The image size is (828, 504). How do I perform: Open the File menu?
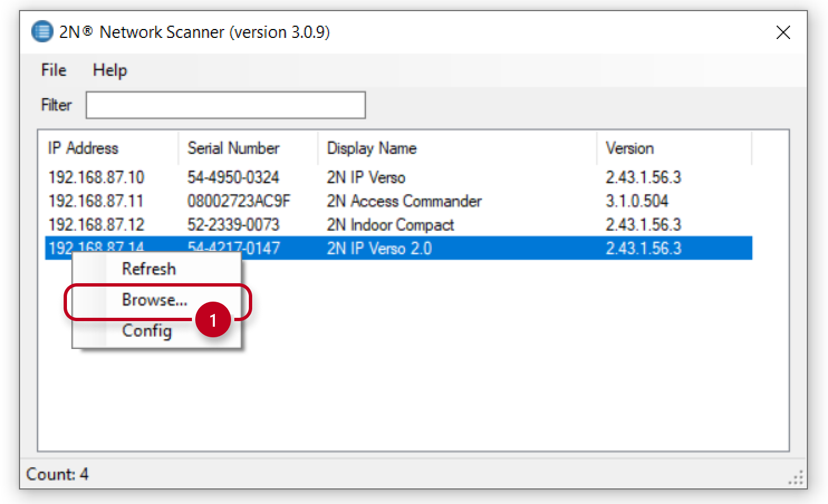coord(54,70)
